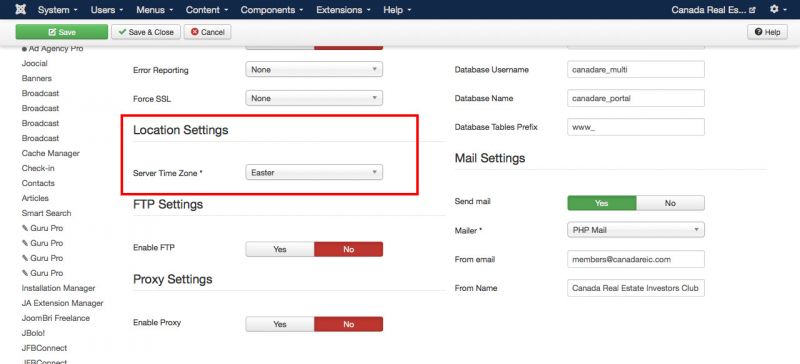800x364 pixels.
Task: Open Articles in sidebar
Action: (35, 198)
